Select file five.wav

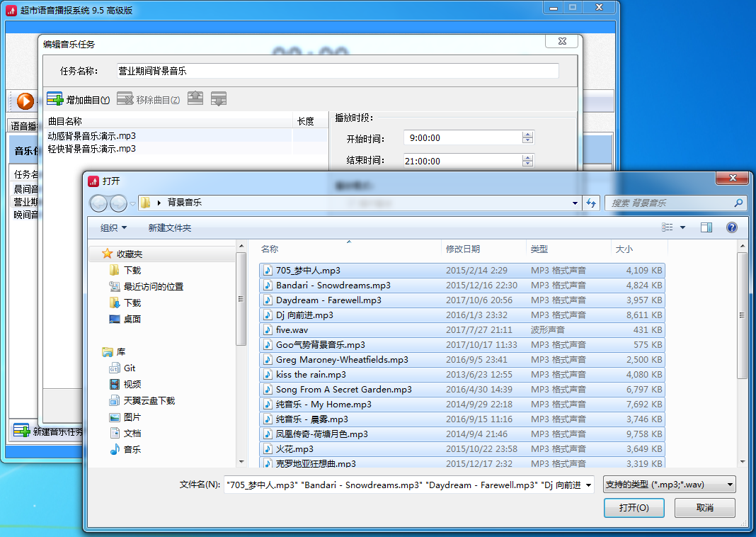[x=462, y=330]
